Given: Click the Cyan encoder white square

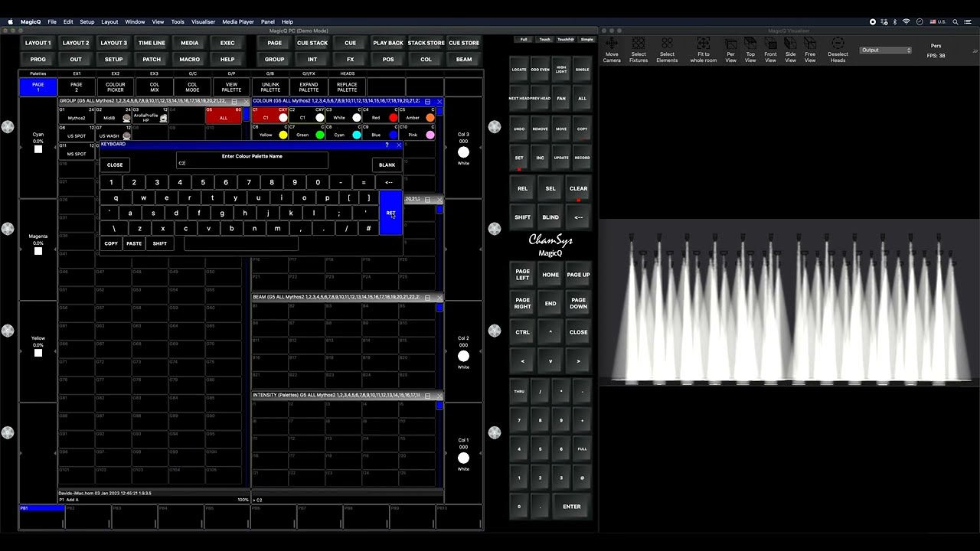Looking at the screenshot, I should [38, 149].
